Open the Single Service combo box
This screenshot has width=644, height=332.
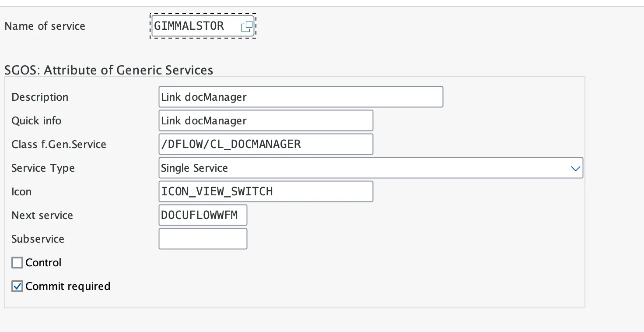pos(371,168)
